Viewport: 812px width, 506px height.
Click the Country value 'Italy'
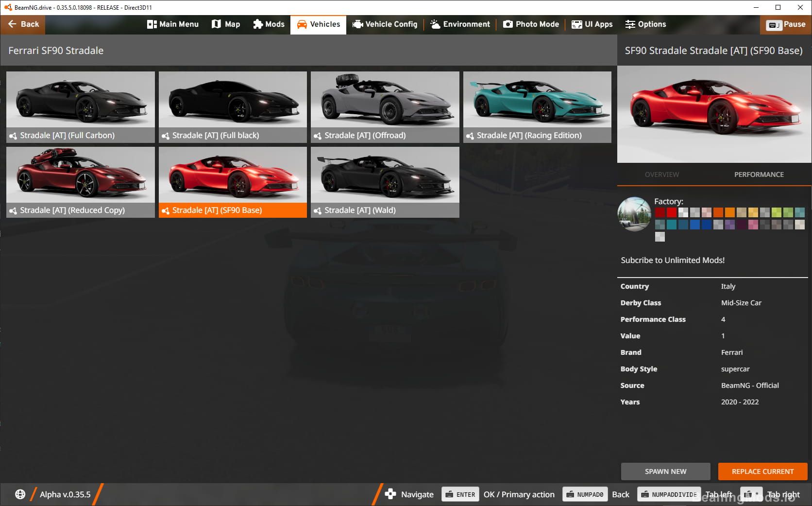[728, 286]
